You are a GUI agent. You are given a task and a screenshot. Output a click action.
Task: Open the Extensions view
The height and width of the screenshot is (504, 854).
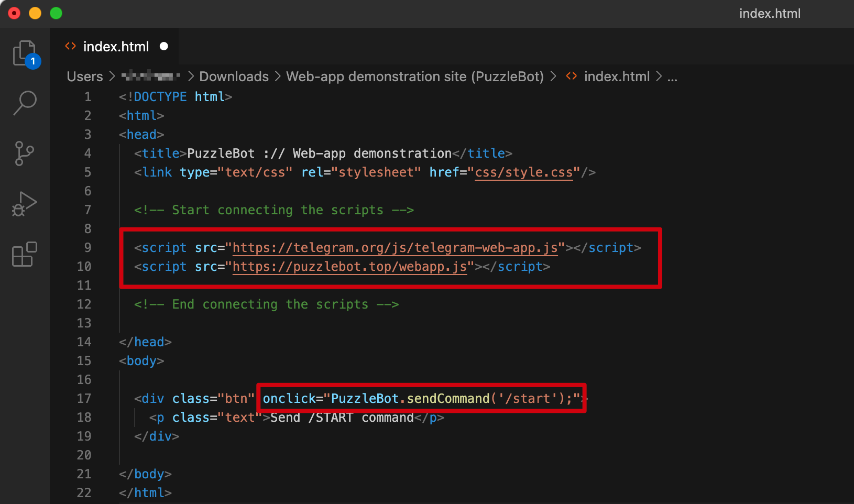pos(25,254)
